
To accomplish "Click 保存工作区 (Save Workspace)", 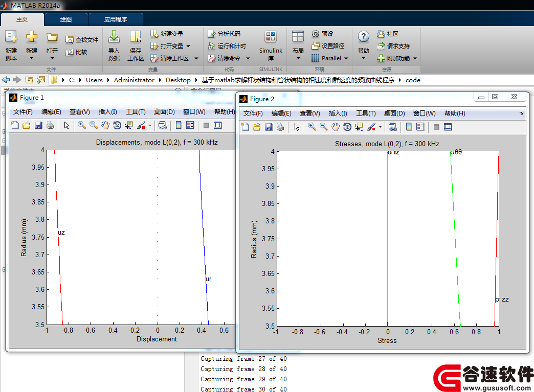I will (x=135, y=45).
